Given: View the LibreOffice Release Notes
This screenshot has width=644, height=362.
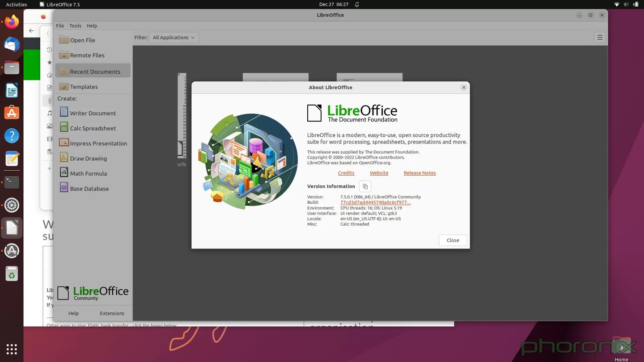Looking at the screenshot, I should point(419,173).
